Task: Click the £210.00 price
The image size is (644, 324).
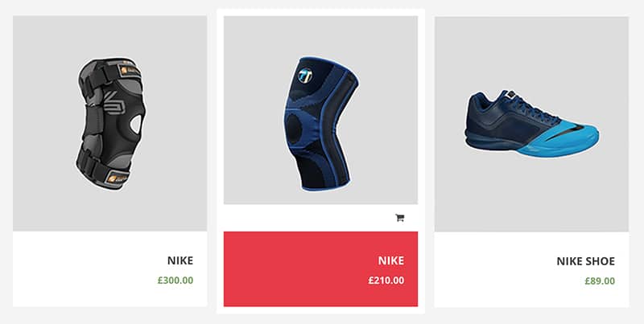Action: [x=386, y=281]
